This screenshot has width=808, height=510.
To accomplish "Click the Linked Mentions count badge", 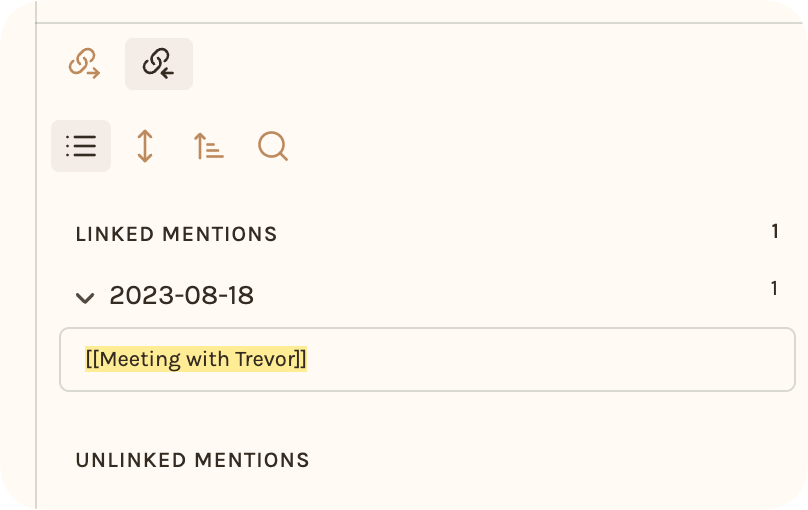I will pos(775,231).
